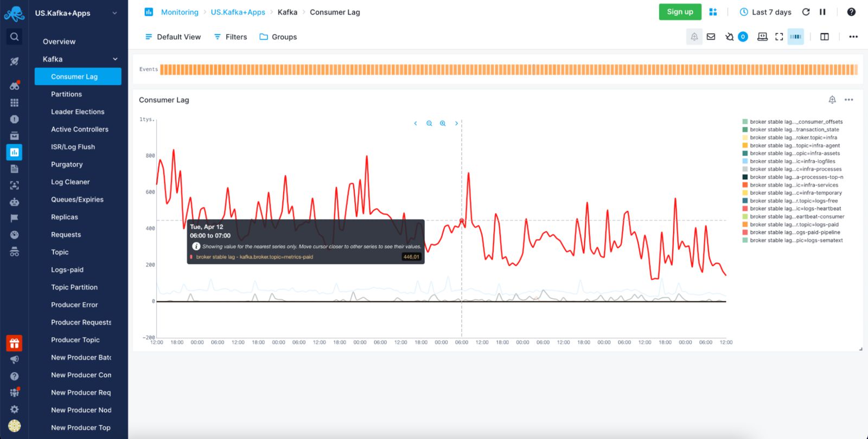Open Log Cleaner report
The width and height of the screenshot is (868, 439).
[x=71, y=182]
